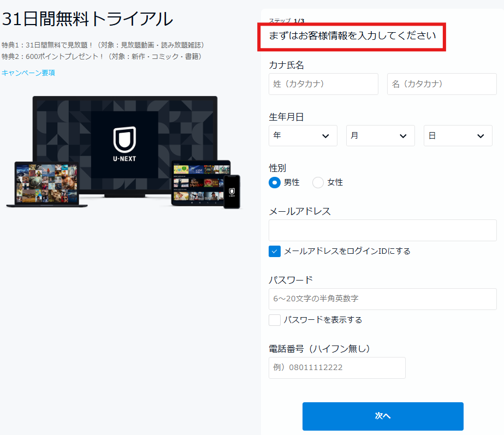Focus the メールアドレス input field
This screenshot has height=435, width=504.
pos(382,230)
